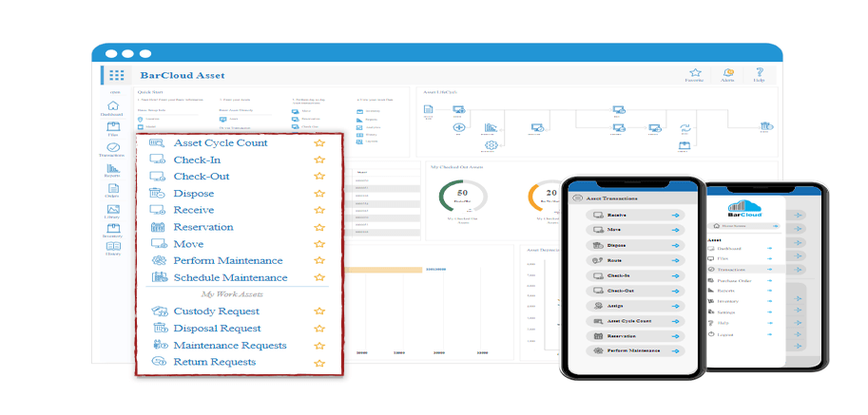Toggle favorite star for Disposal Request
This screenshot has height=415, width=868.
318,329
